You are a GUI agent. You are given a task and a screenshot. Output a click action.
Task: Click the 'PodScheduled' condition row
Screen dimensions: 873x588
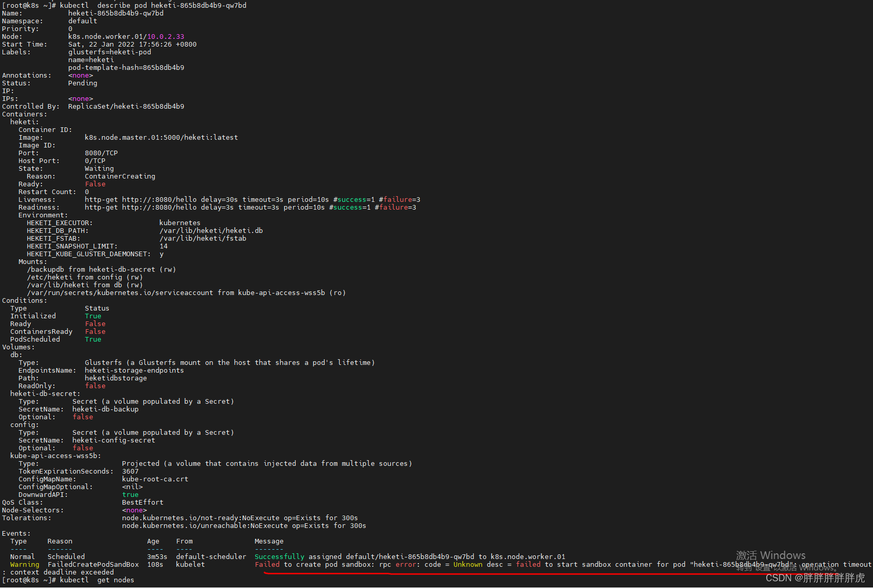click(56, 340)
